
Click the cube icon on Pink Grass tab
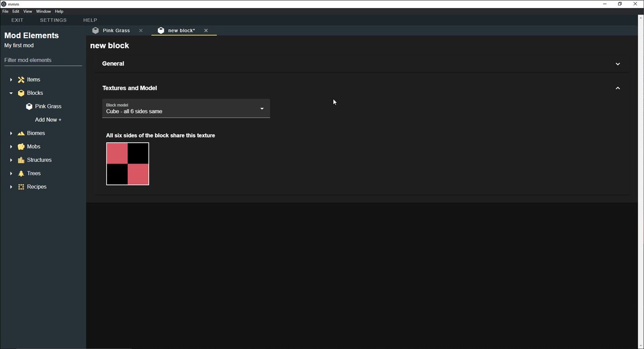(96, 31)
